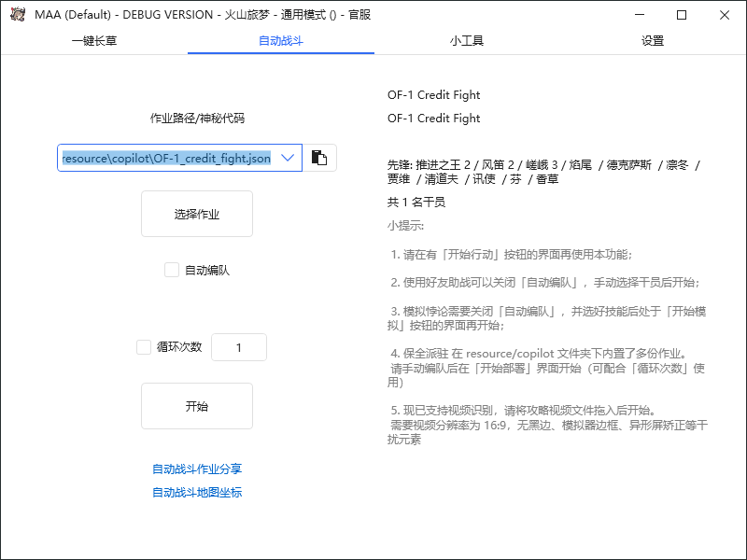The height and width of the screenshot is (560, 747).
Task: Click the loop count number field
Action: click(x=239, y=346)
